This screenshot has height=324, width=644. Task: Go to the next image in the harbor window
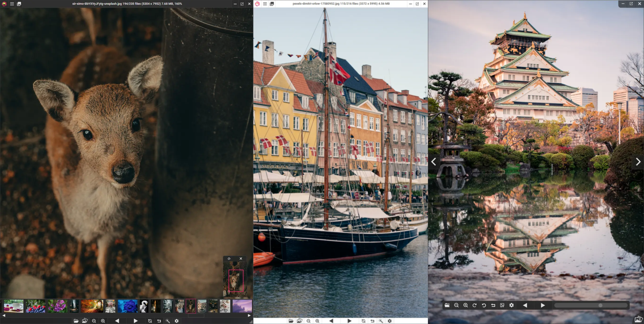349,321
